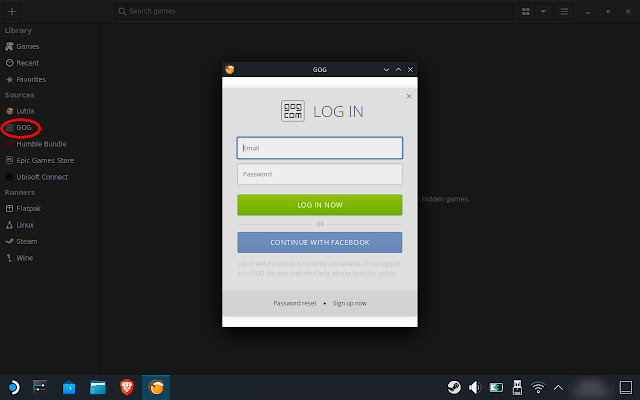This screenshot has height=400, width=640.
Task: Click the Password input field
Action: (x=320, y=174)
